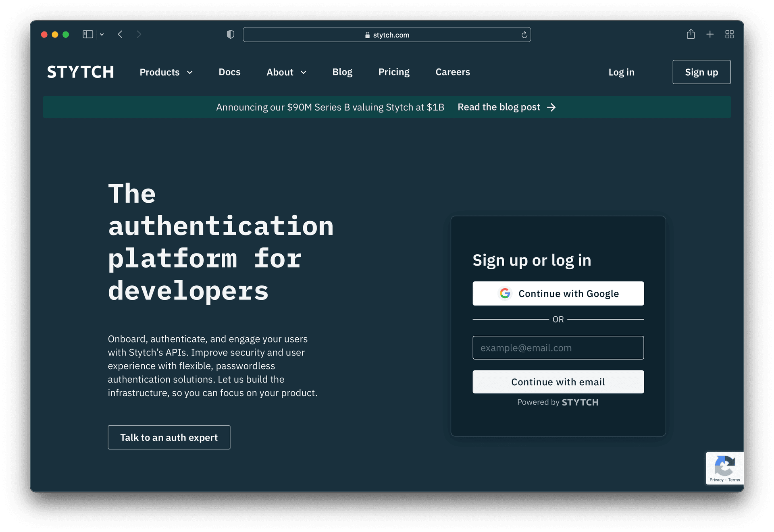The width and height of the screenshot is (774, 532).
Task: Click the reCAPTCHA badge
Action: [724, 468]
